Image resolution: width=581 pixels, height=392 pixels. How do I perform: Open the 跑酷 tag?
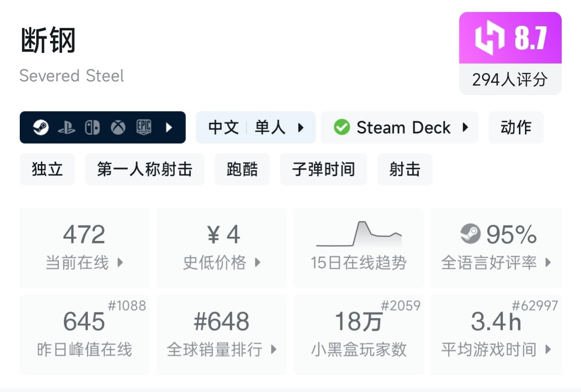(x=242, y=169)
